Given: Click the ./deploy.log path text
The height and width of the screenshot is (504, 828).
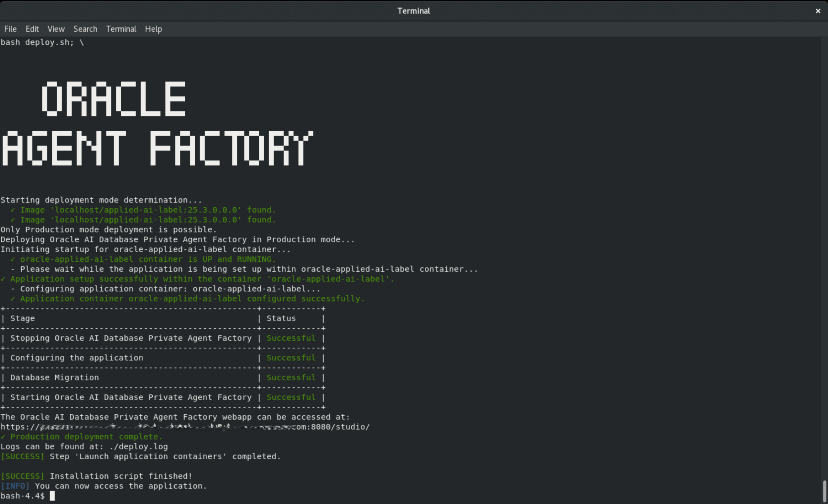Looking at the screenshot, I should (x=138, y=447).
